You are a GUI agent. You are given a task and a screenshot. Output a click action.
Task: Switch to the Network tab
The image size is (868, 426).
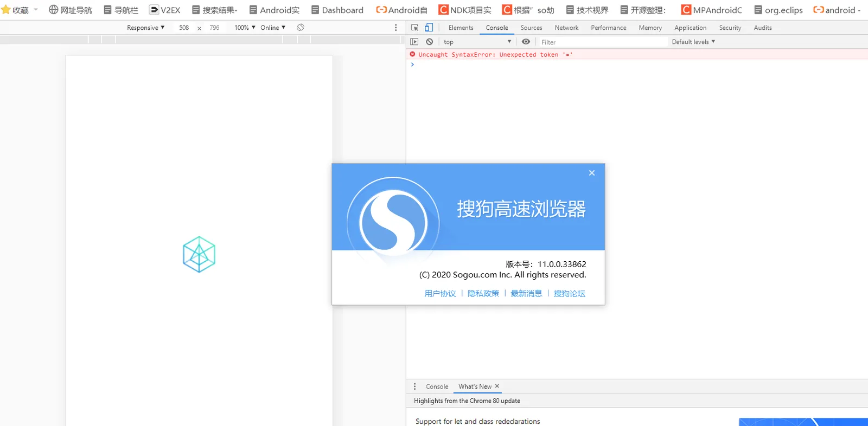click(566, 28)
